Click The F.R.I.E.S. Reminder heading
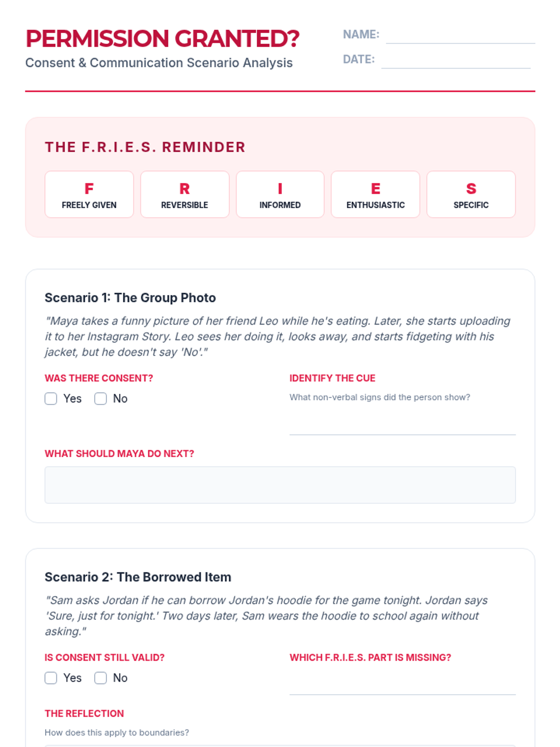Image resolution: width=560 pixels, height=747 pixels. (x=145, y=147)
